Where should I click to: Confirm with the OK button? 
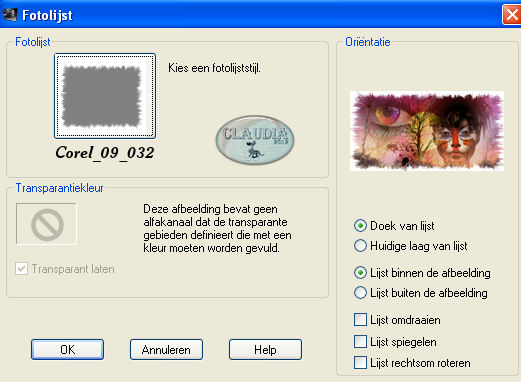pyautogui.click(x=67, y=350)
